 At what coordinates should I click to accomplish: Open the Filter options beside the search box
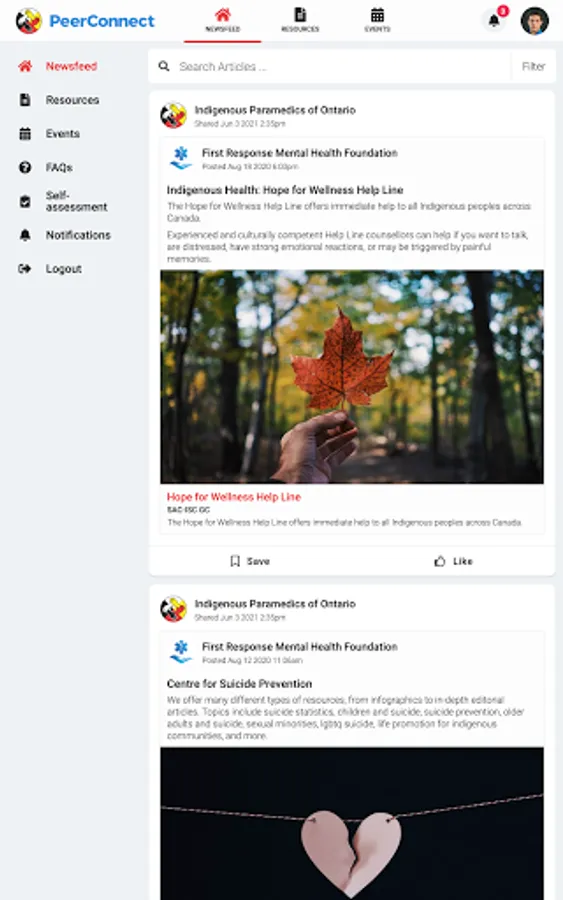point(533,67)
